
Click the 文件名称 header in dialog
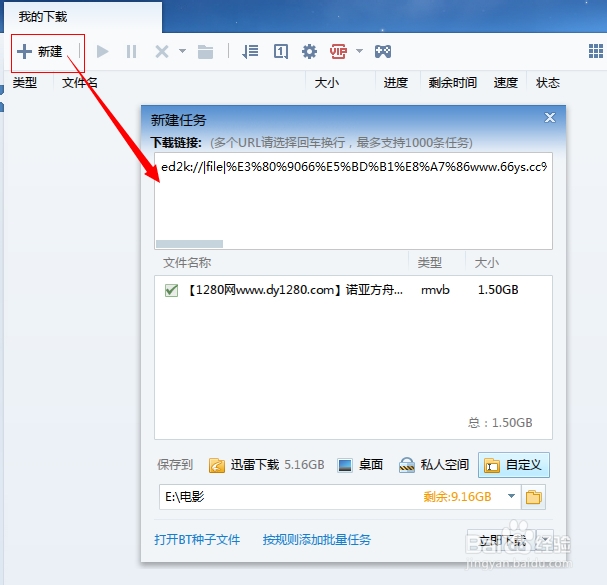click(187, 263)
